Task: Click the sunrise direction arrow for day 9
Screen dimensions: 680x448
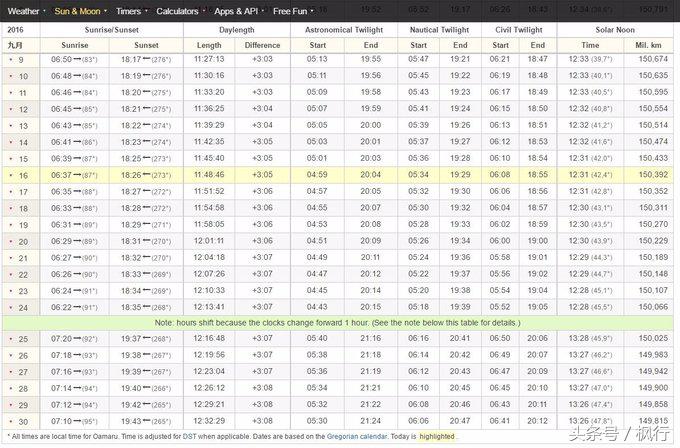Action: pyautogui.click(x=77, y=59)
